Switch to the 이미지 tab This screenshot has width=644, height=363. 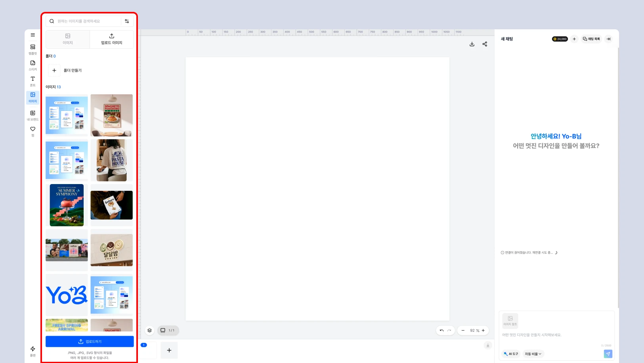[x=68, y=39]
